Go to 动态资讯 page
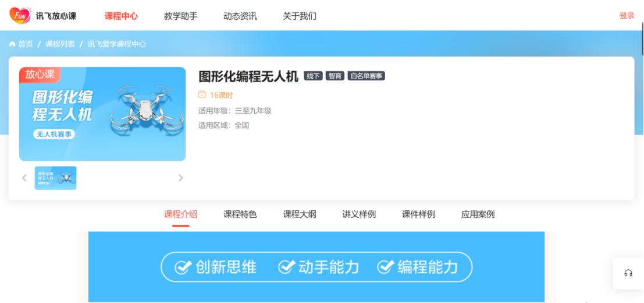This screenshot has width=644, height=303. 240,16
